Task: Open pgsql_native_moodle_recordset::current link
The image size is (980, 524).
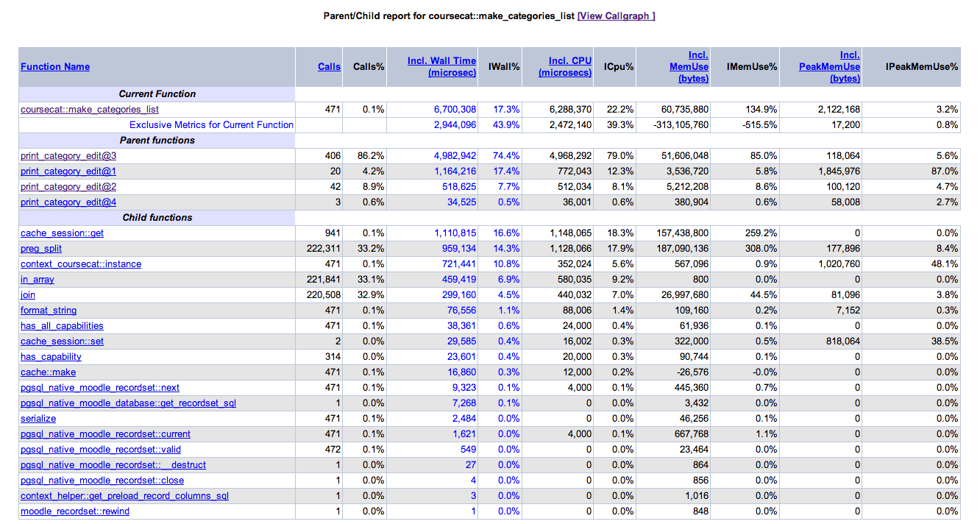Action: (x=105, y=433)
